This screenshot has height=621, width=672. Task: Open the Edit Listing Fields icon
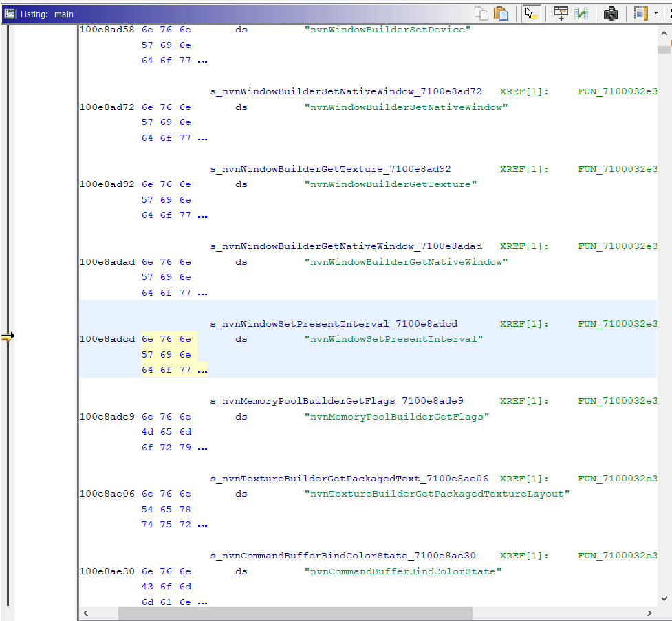pyautogui.click(x=561, y=14)
